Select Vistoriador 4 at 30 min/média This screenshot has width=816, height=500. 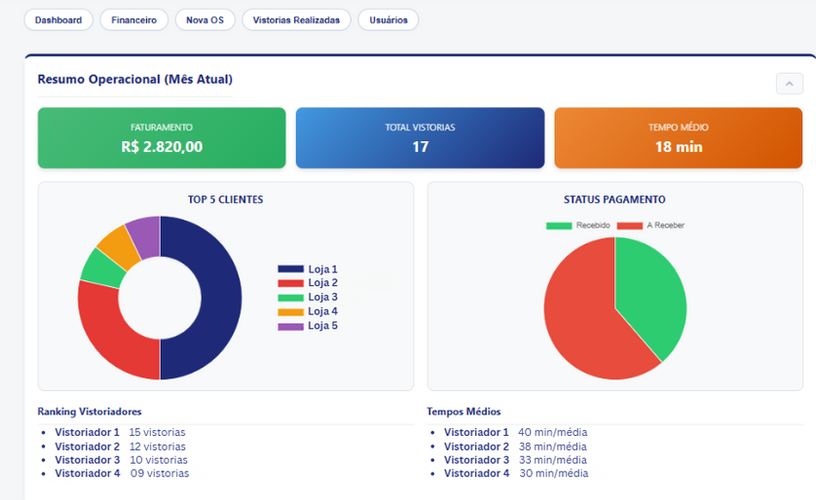[x=516, y=473]
